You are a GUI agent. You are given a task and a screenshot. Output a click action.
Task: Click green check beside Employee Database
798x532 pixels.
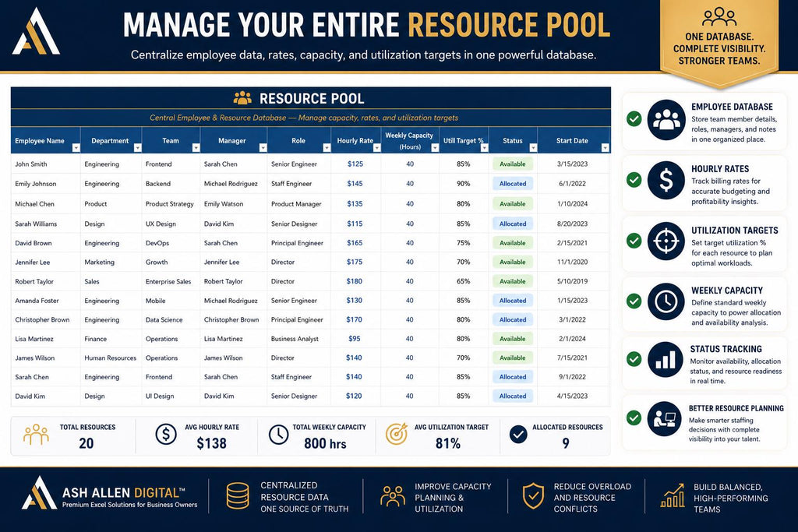(x=634, y=119)
